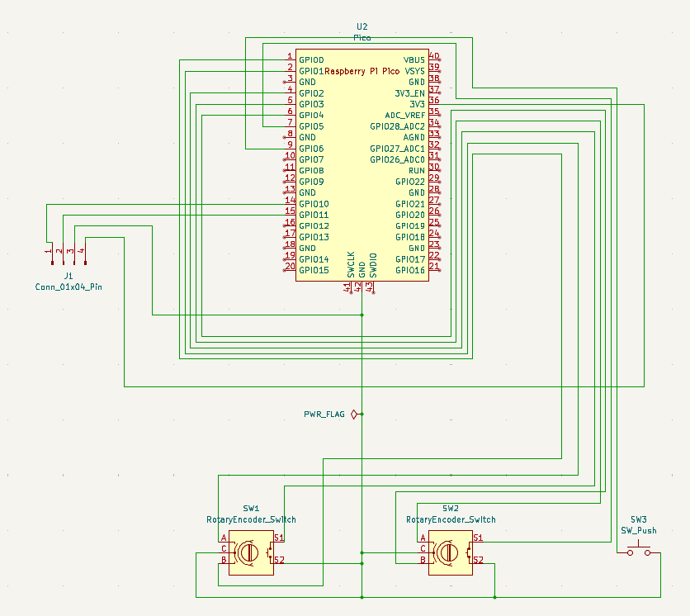Click the GPIO15 pin number 20
Viewport: 690px width, 616px height.
click(x=291, y=268)
